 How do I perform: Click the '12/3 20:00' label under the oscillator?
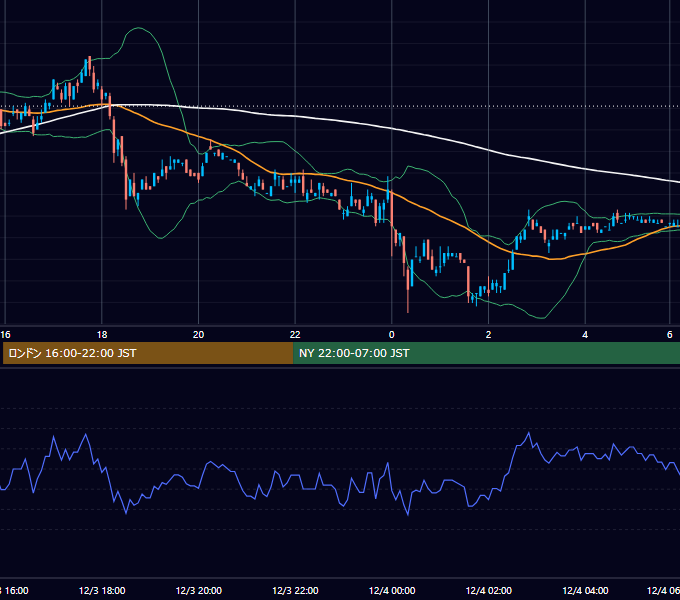click(199, 590)
